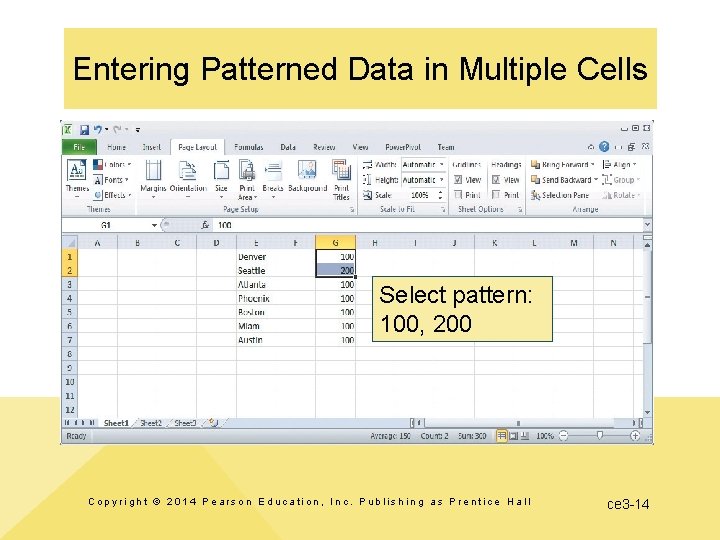Click the Background image button
The image size is (720, 540).
tap(307, 176)
